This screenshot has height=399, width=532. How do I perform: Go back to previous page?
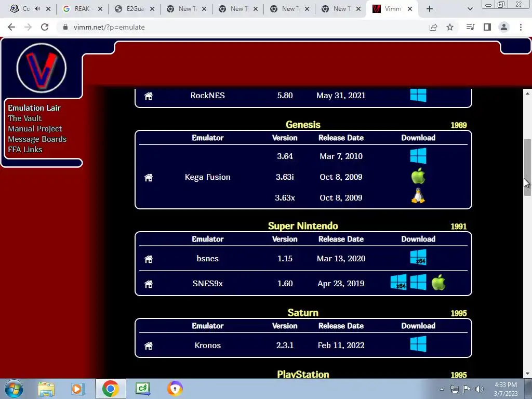(x=11, y=27)
